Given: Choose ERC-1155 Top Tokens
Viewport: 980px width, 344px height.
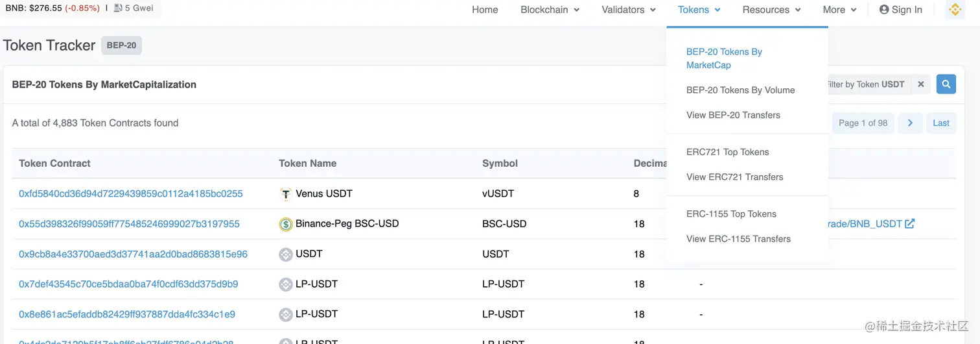Looking at the screenshot, I should (x=731, y=214).
